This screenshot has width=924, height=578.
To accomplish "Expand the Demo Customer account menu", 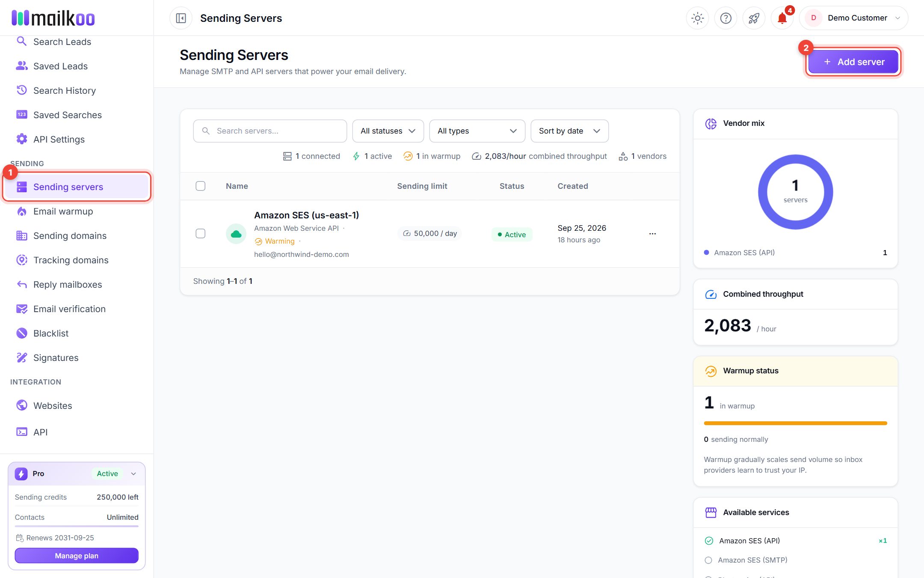I will coord(853,18).
